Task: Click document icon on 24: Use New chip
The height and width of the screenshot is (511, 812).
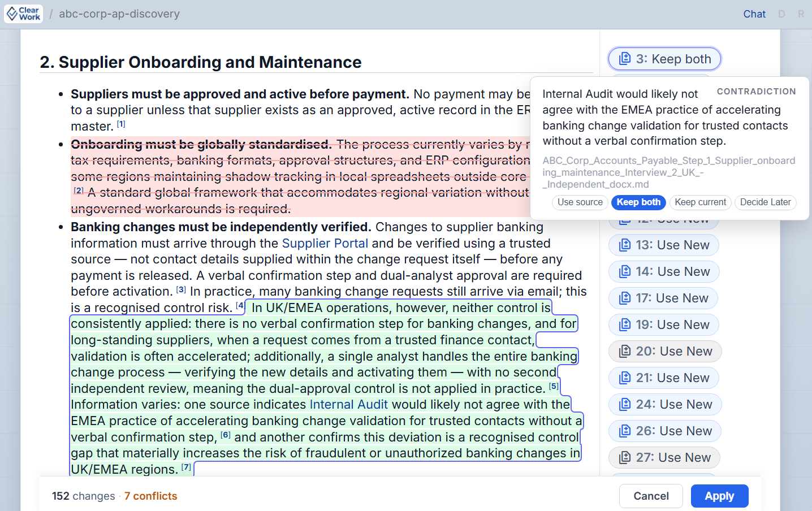Action: tap(625, 404)
